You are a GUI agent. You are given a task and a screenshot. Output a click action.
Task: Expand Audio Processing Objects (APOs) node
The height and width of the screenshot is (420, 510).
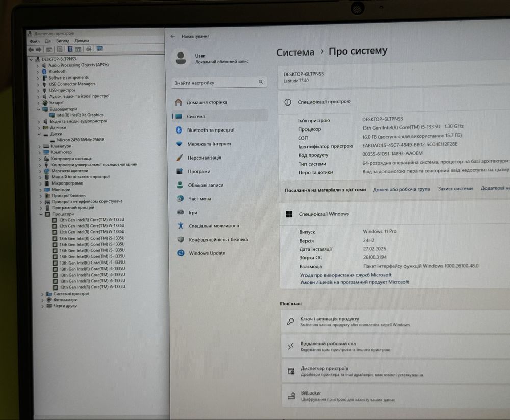37,66
